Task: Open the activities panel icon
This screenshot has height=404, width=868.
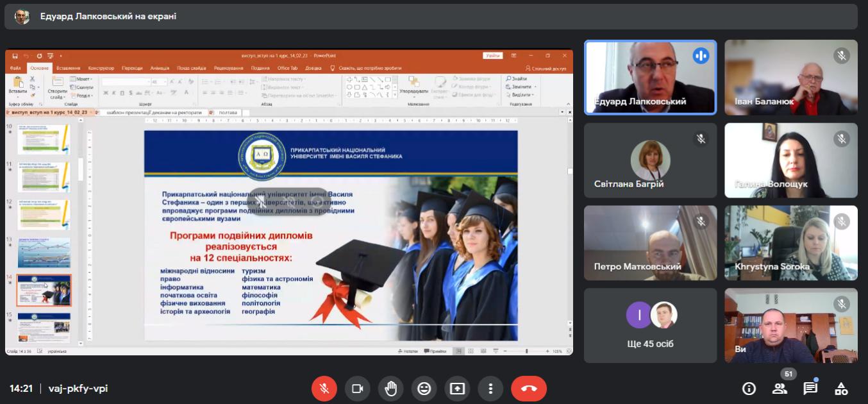Action: [x=841, y=389]
